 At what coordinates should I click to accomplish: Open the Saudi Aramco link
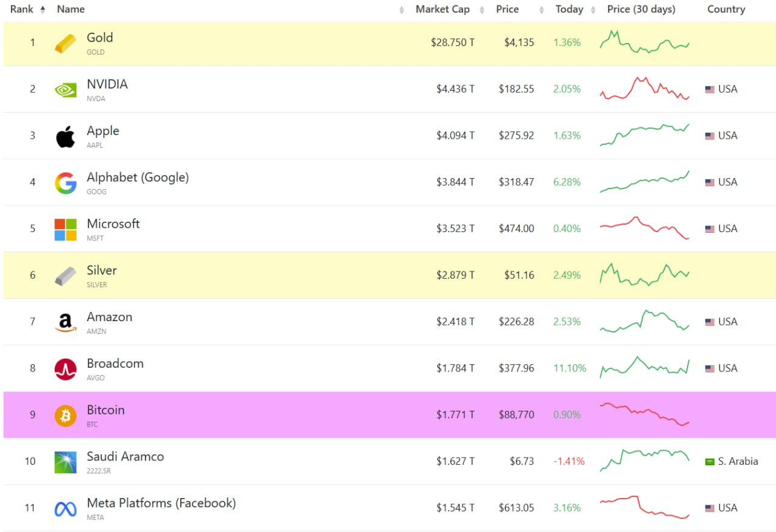125,457
